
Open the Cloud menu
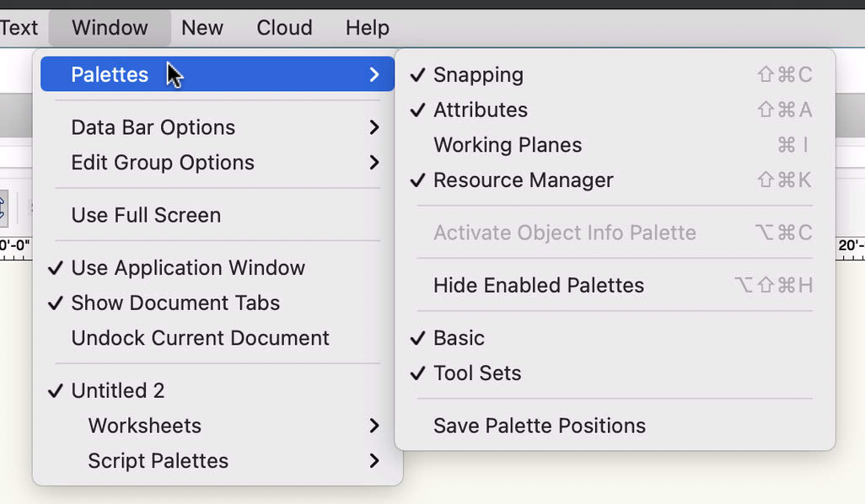coord(284,28)
